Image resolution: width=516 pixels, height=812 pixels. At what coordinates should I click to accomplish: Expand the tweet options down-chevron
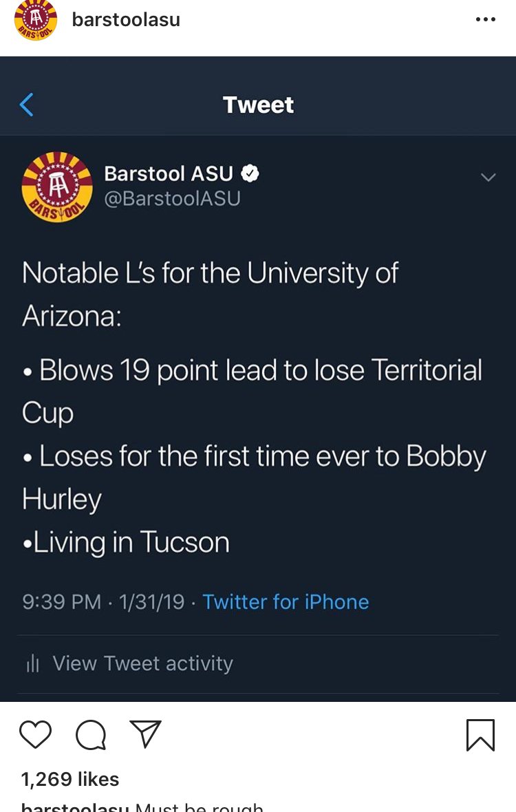click(488, 177)
